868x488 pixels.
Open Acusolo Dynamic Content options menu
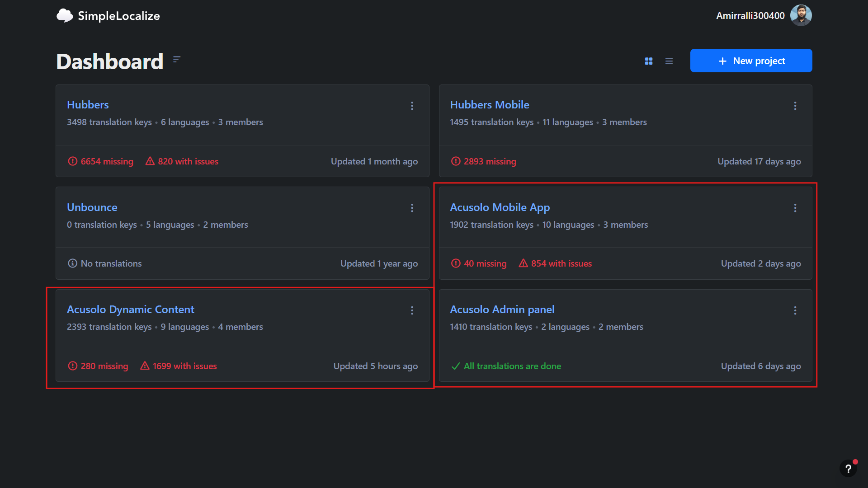click(412, 310)
